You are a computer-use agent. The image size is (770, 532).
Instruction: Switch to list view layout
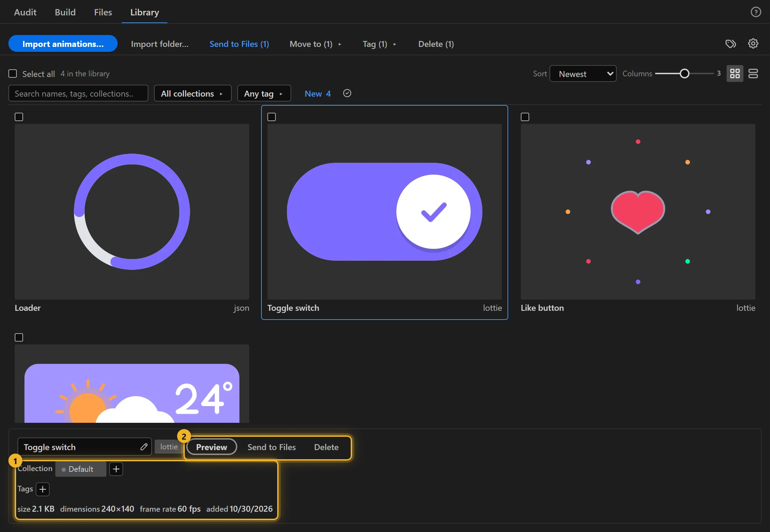[753, 73]
